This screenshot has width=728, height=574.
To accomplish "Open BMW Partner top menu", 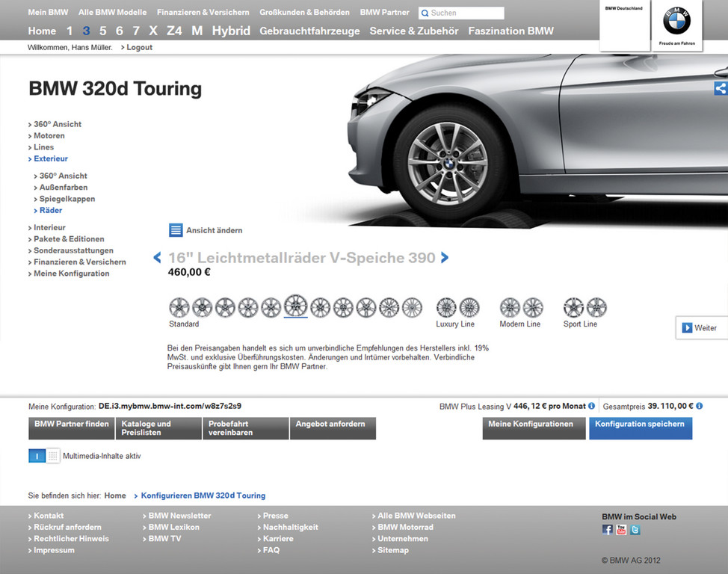I will (385, 12).
